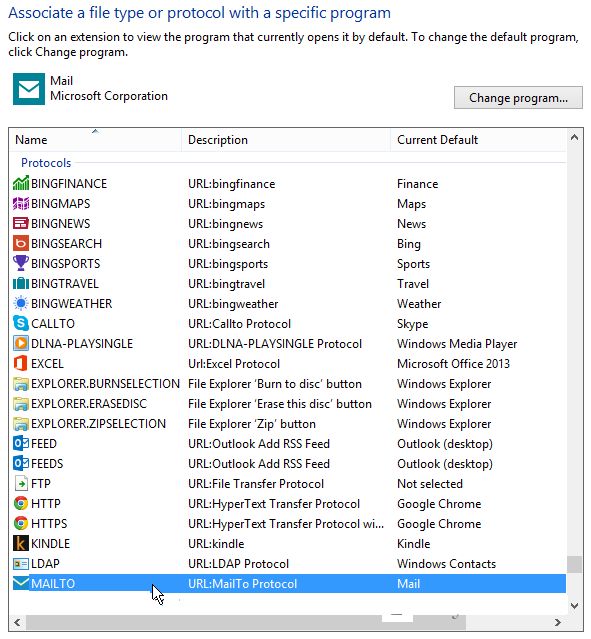
Task: Click the FEED Outlook icon
Action: coord(21,443)
